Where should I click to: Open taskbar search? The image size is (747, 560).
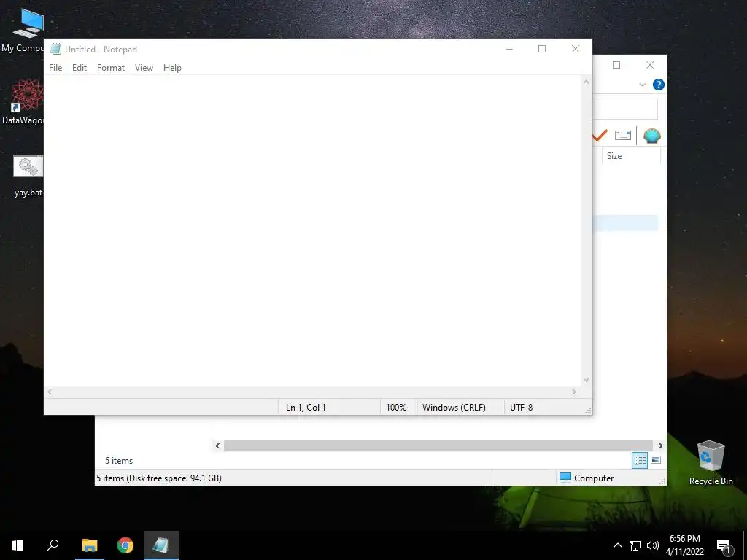click(53, 545)
